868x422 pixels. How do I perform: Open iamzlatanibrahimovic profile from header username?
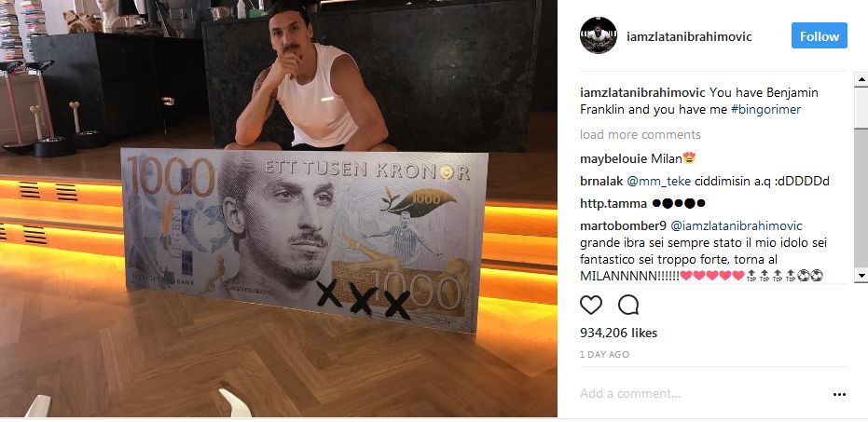(x=689, y=36)
